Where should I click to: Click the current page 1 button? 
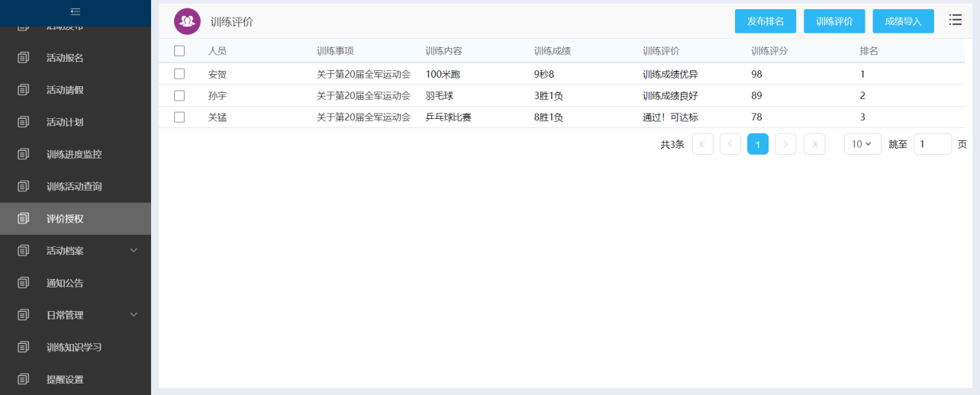pyautogui.click(x=757, y=144)
